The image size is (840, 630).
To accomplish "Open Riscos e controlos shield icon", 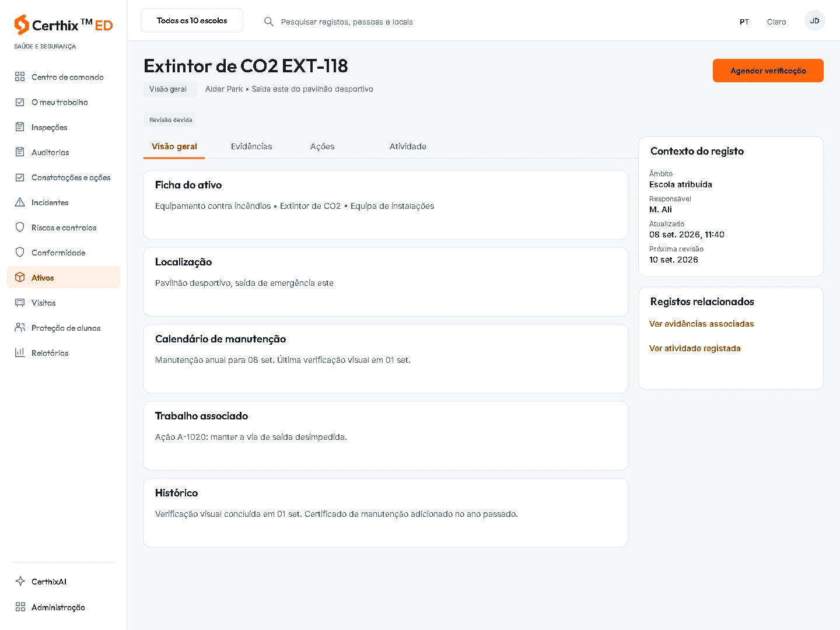I will [x=20, y=228].
